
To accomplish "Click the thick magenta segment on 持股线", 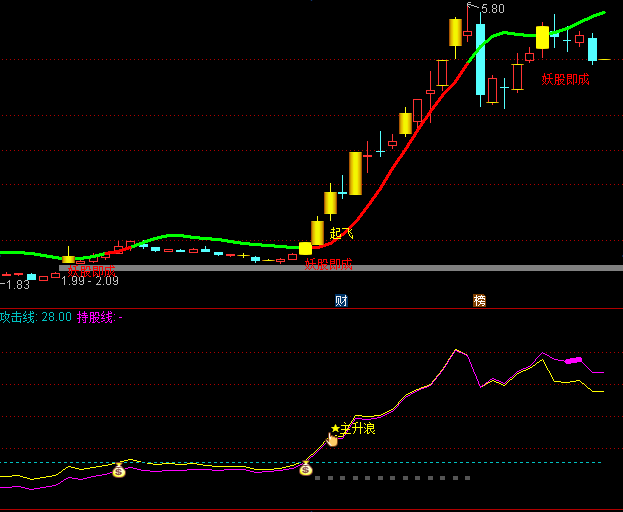I will pyautogui.click(x=574, y=360).
